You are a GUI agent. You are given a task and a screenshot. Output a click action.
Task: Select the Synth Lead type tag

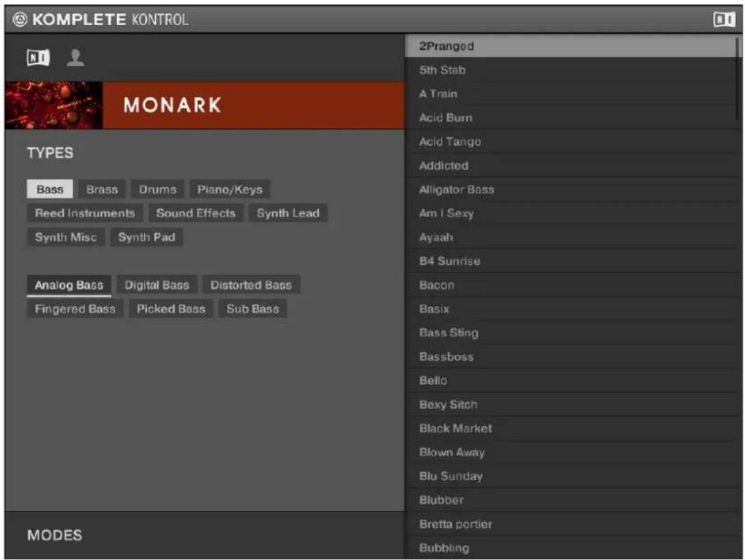click(x=288, y=213)
